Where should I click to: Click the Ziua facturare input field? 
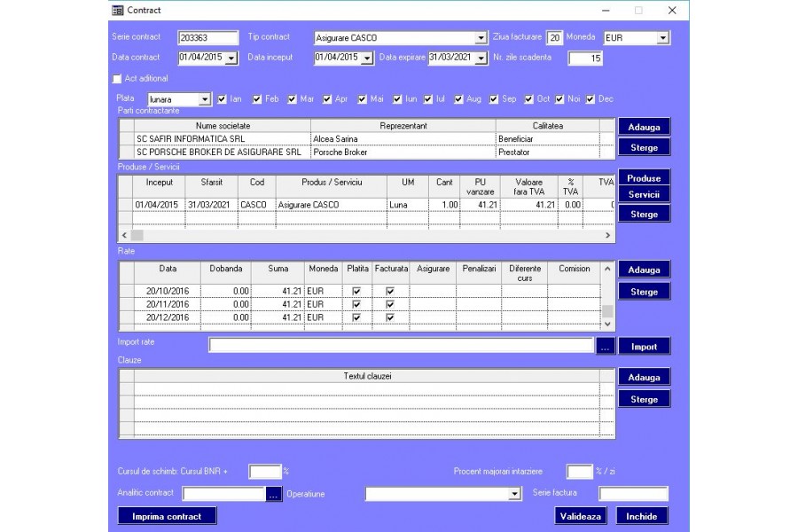pos(554,37)
